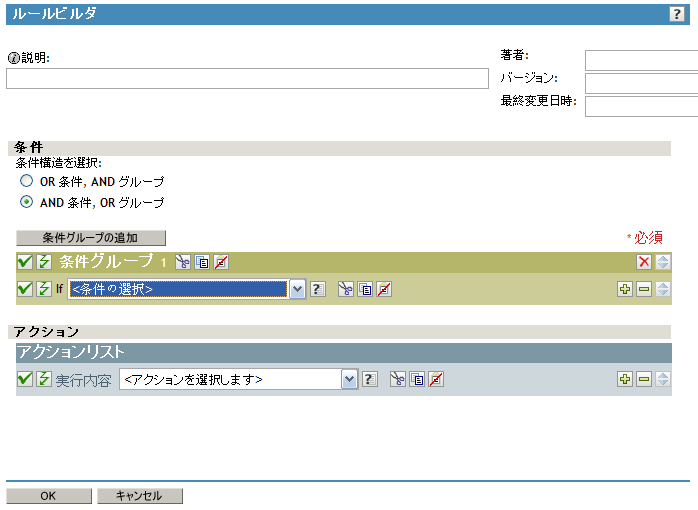This screenshot has width=698, height=510.
Task: Toggle the trace icon on 実行内容 row
Action: (x=44, y=379)
